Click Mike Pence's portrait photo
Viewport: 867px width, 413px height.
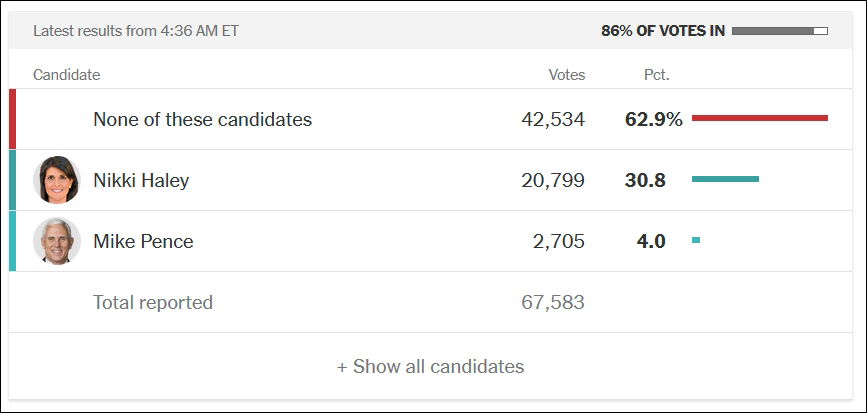pos(57,241)
